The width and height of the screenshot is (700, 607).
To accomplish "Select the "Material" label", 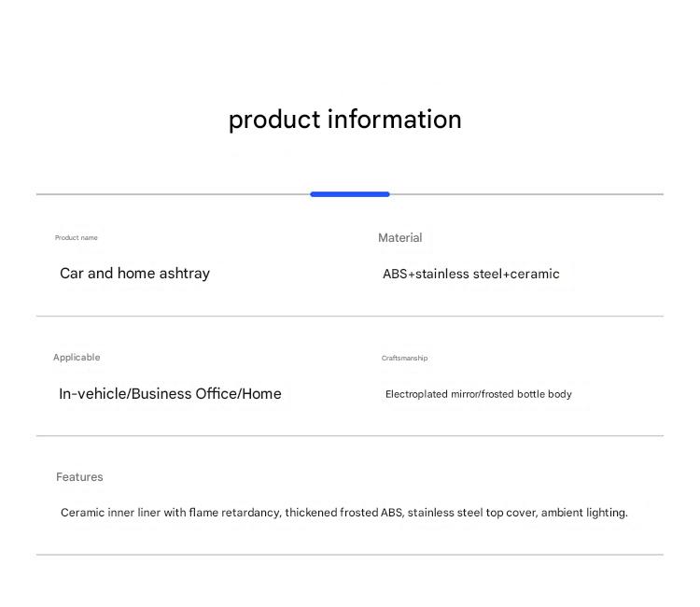I will tap(399, 238).
